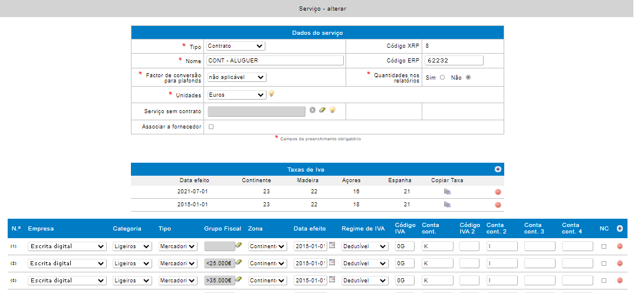Clear Grupo Fiscal <25.000€ with eraser icon
This screenshot has width=644, height=293.
[x=239, y=262]
